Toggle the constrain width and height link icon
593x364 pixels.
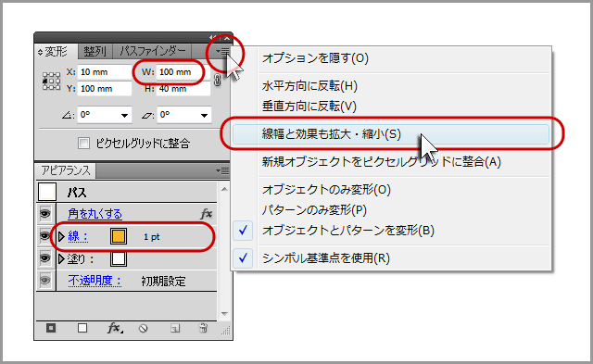pyautogui.click(x=217, y=80)
